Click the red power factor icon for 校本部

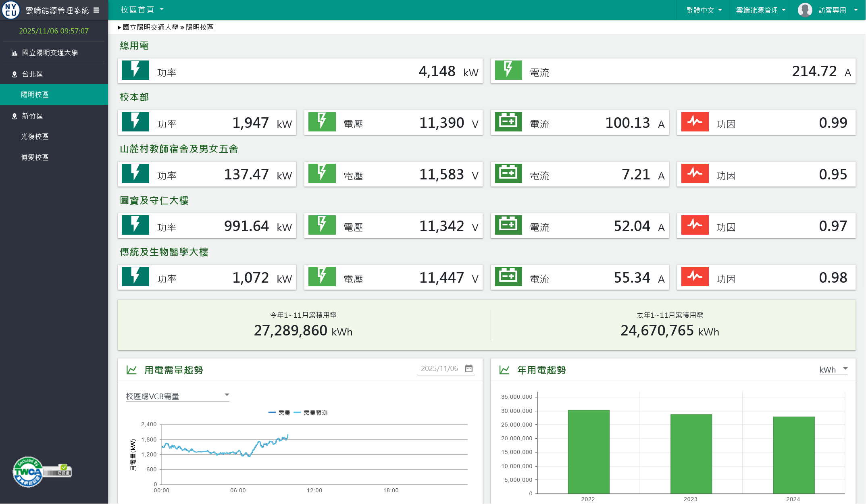[695, 122]
